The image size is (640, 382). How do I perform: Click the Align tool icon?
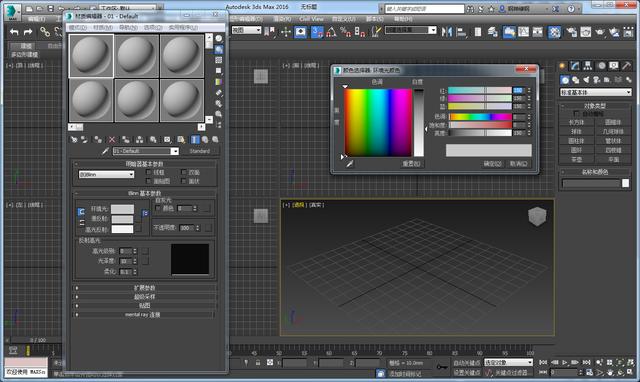[461, 32]
